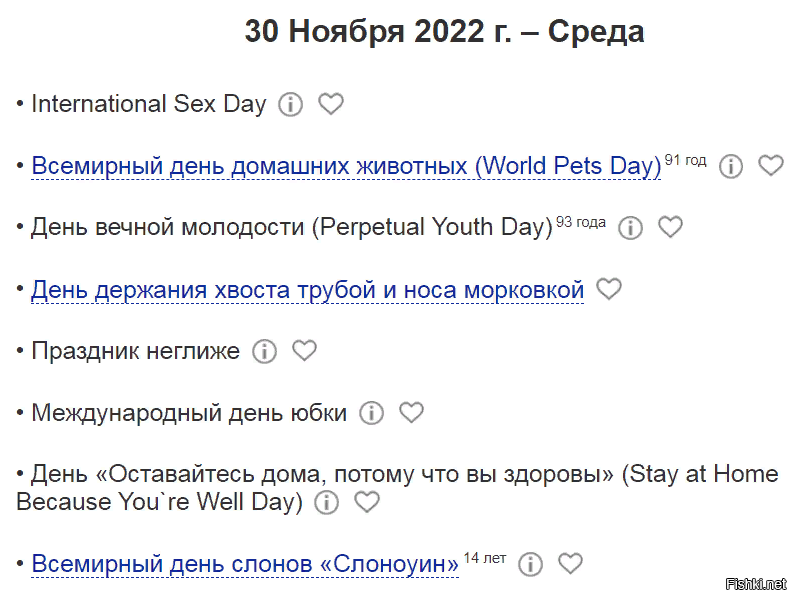Favorite World Pets Day with heart icon
Screen dimensions: 792x596
(771, 166)
